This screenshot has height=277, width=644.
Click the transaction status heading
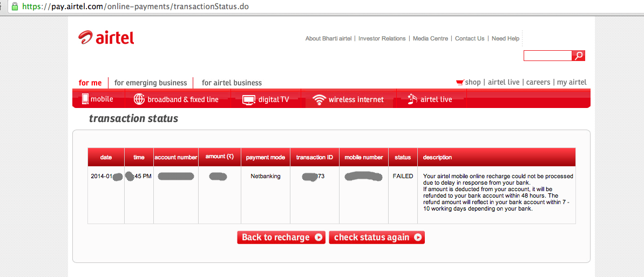133,119
